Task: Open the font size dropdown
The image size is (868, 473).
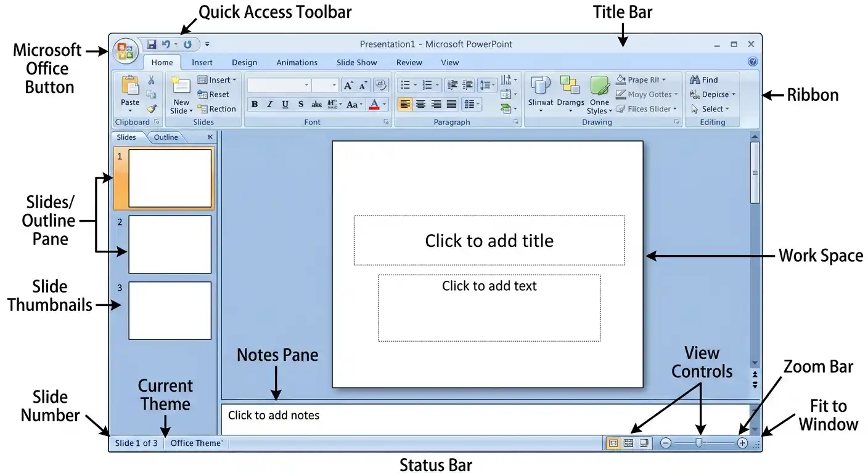Action: (x=335, y=85)
